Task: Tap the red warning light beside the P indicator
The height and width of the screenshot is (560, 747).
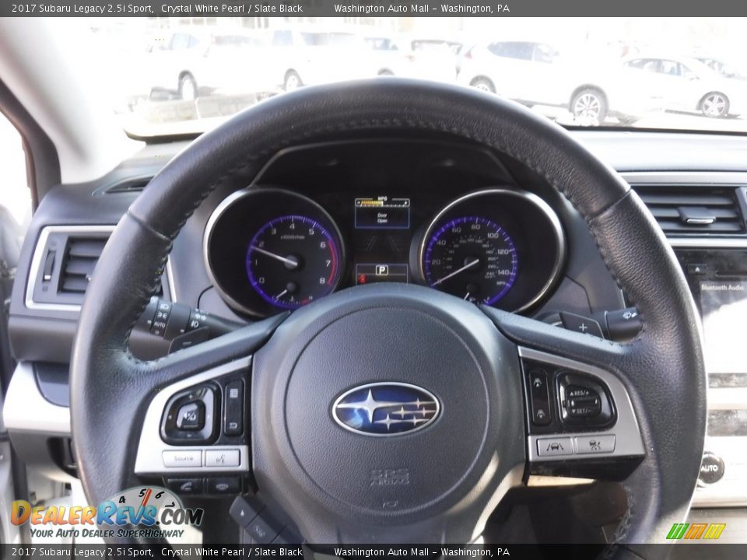Action: pyautogui.click(x=362, y=278)
